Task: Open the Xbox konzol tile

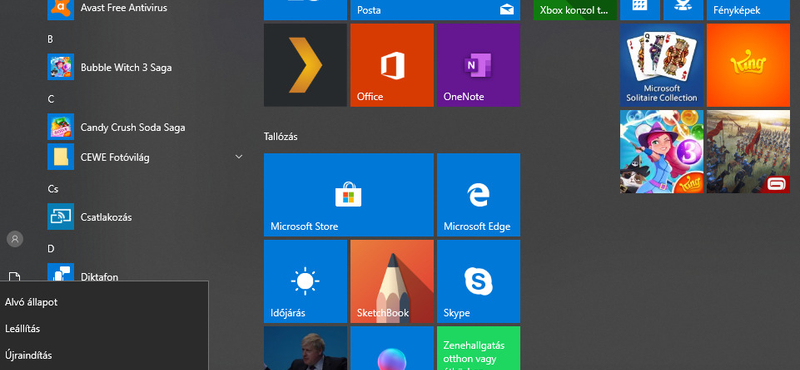Action: click(575, 10)
